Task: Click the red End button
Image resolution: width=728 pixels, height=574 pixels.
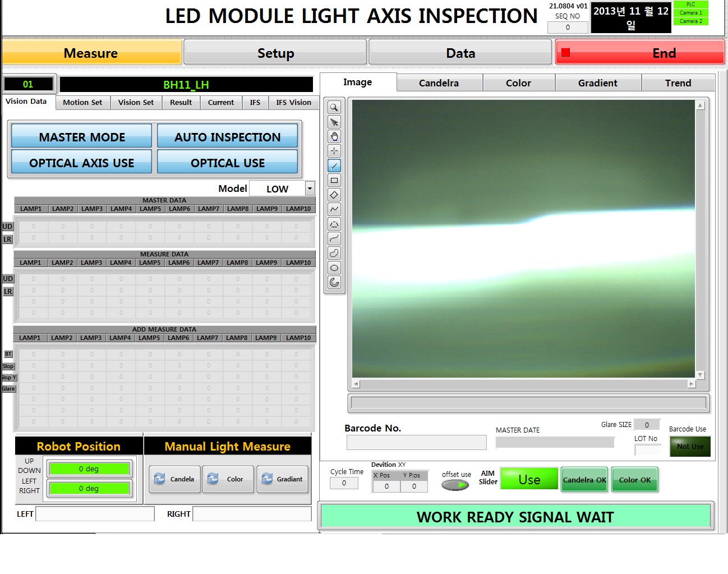Action: (639, 53)
